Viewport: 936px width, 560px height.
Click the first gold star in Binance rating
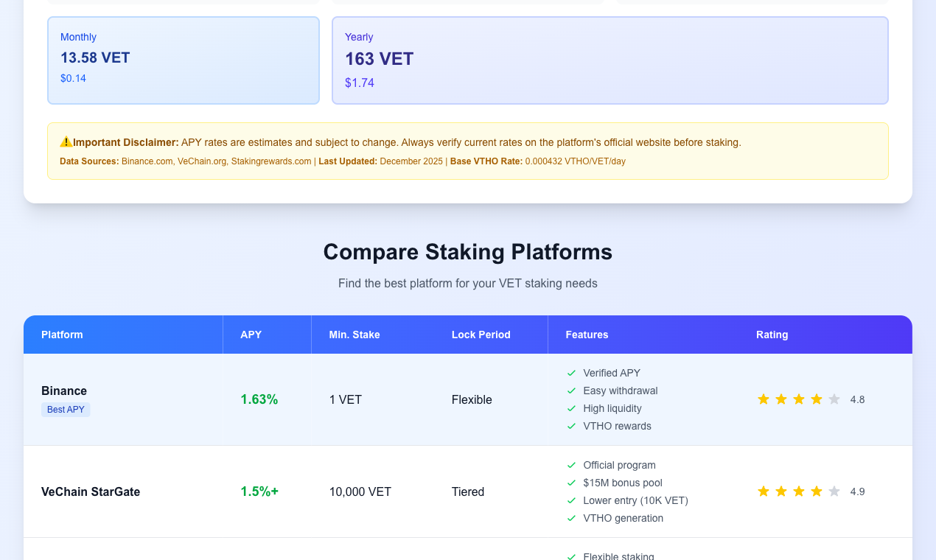(763, 399)
